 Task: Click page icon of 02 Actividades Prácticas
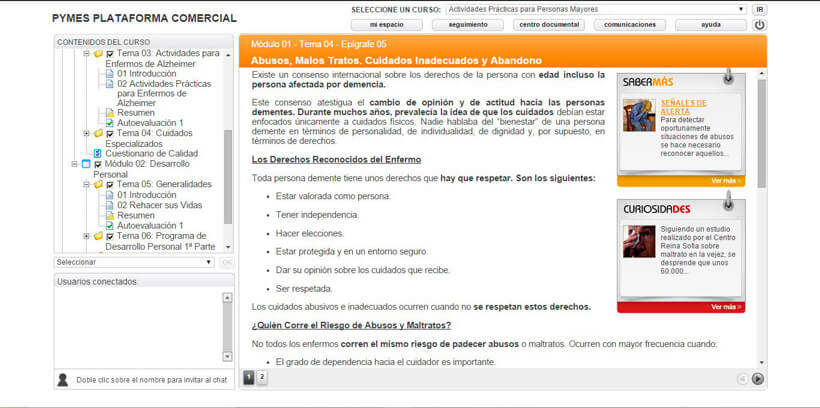[x=109, y=84]
